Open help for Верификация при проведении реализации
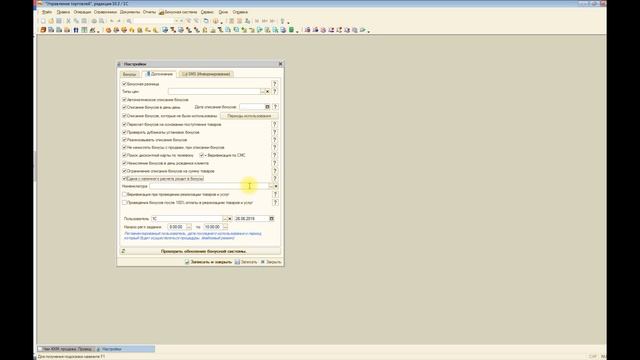 (x=275, y=194)
